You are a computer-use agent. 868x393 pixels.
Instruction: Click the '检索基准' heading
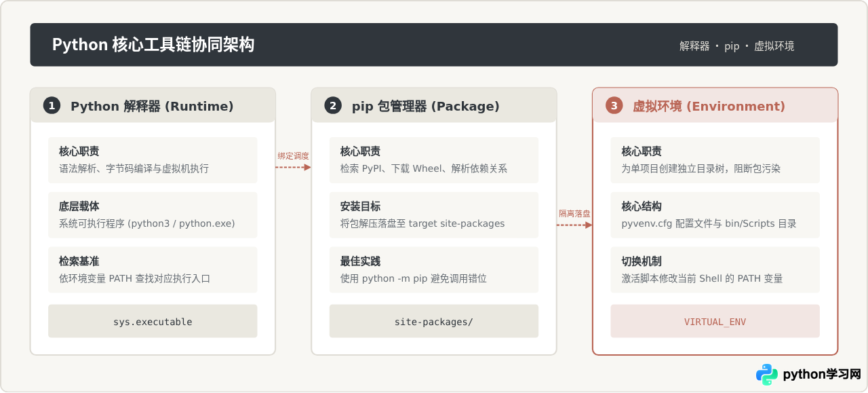79,261
